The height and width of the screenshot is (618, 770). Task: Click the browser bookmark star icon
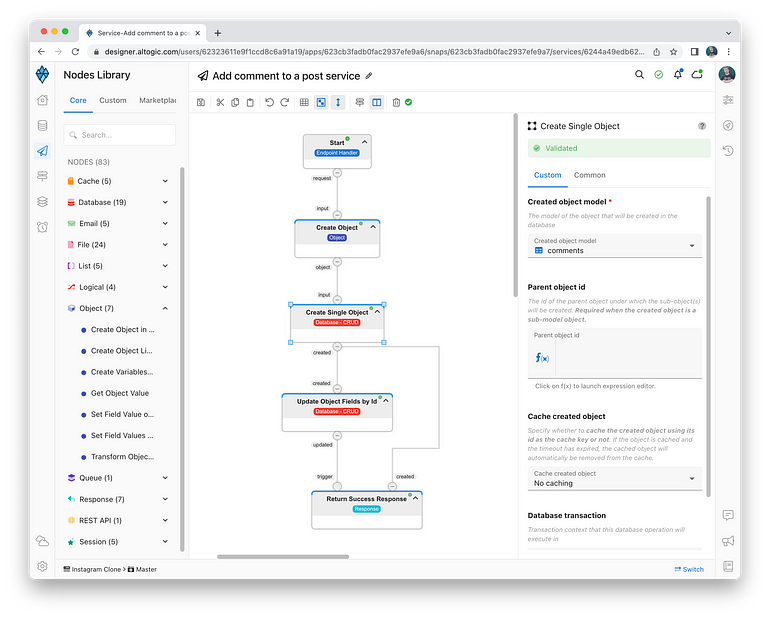(673, 52)
